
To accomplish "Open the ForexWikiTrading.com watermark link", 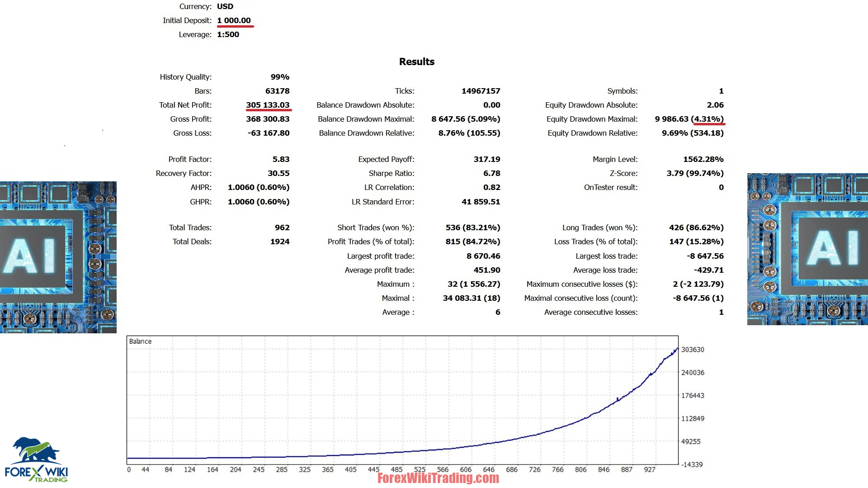I will [438, 478].
